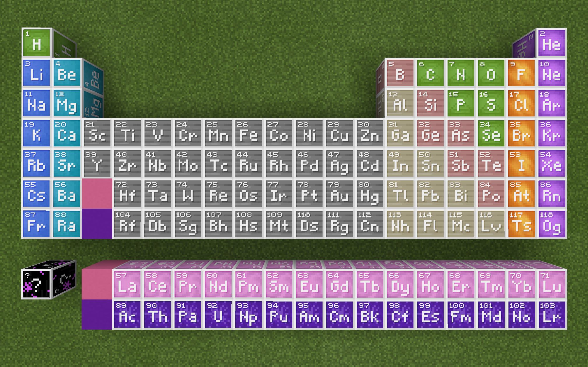Select the Nihonium (Nh) element block
Viewport: 588px width, 367px height.
[400, 224]
